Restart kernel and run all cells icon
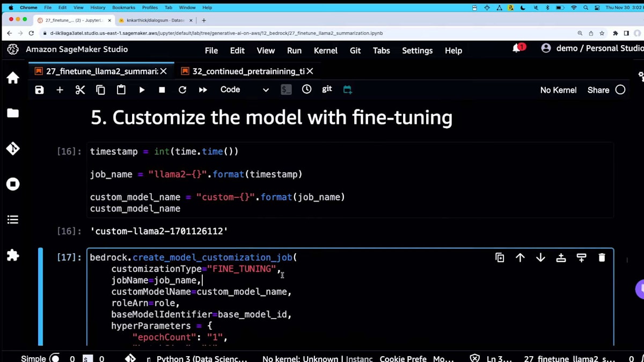 [203, 90]
